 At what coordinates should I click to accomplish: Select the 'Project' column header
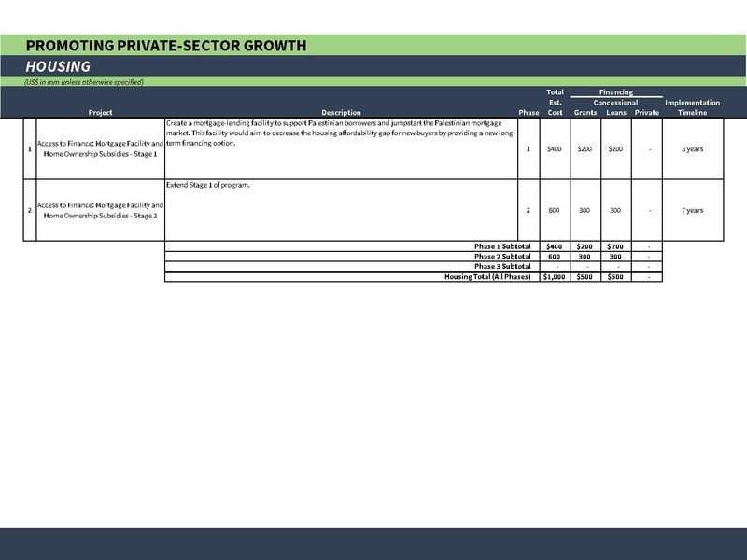point(100,113)
